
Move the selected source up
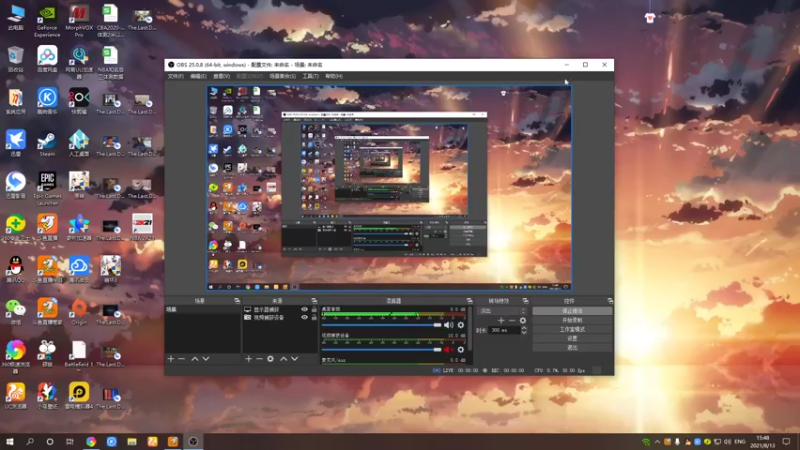[x=284, y=359]
